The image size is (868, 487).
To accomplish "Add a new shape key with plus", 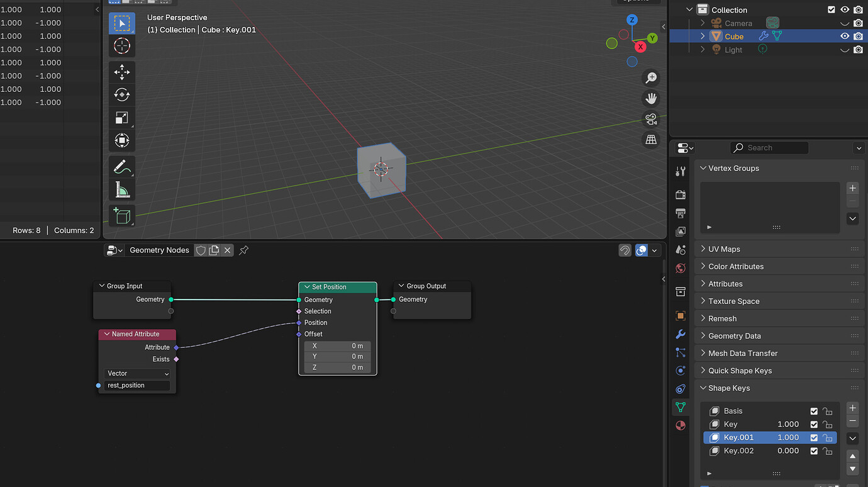I will [x=853, y=408].
